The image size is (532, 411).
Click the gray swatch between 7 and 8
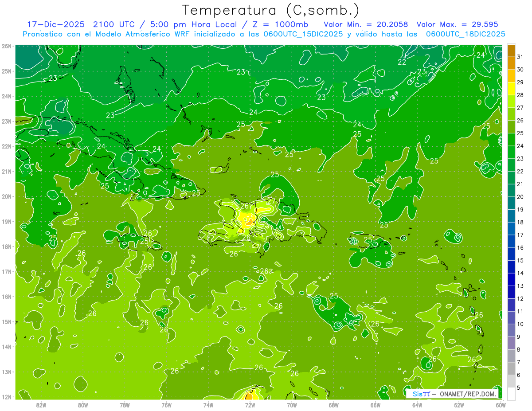(x=511, y=356)
